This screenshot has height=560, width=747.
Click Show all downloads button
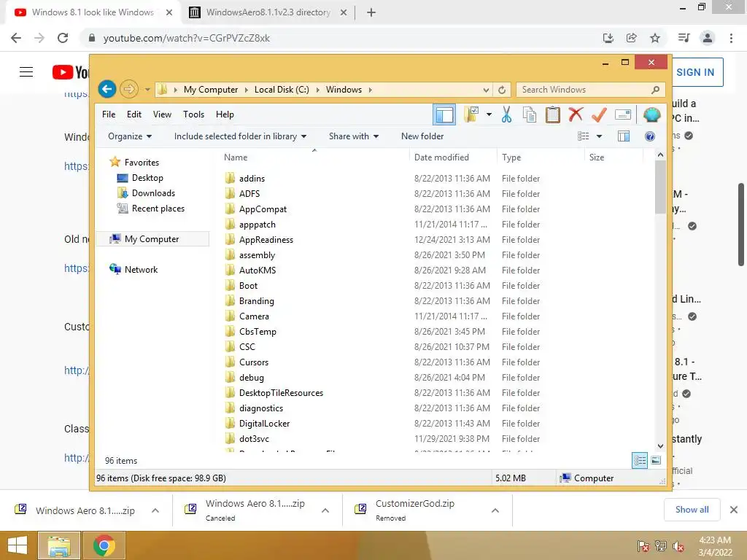click(692, 510)
